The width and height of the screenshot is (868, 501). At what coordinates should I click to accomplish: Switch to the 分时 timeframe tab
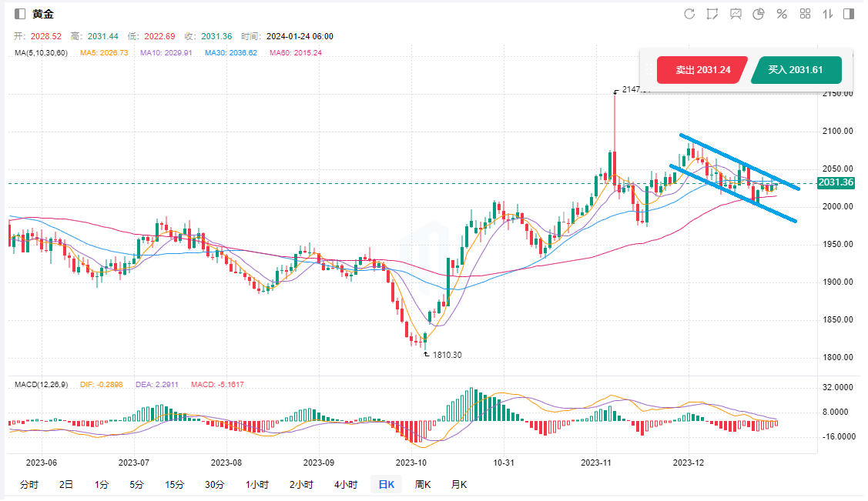click(x=28, y=484)
